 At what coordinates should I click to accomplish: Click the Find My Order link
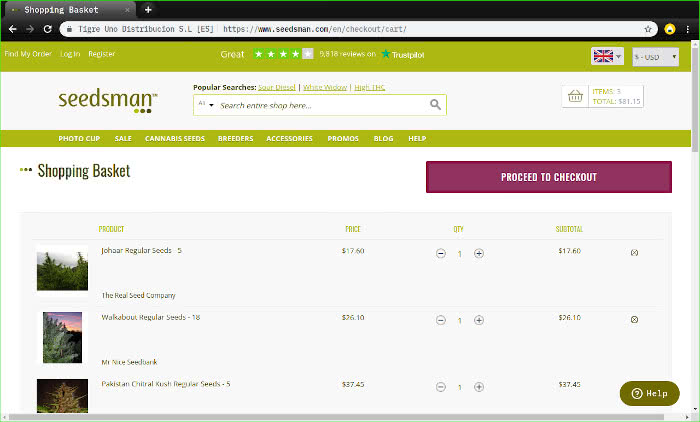click(28, 54)
